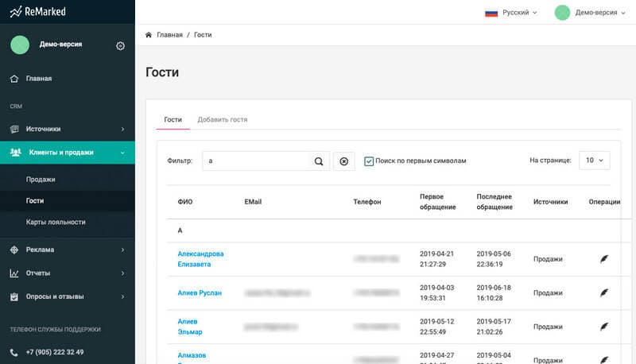The width and height of the screenshot is (636, 364).
Task: Click the phone icon near support number
Action: pyautogui.click(x=14, y=352)
